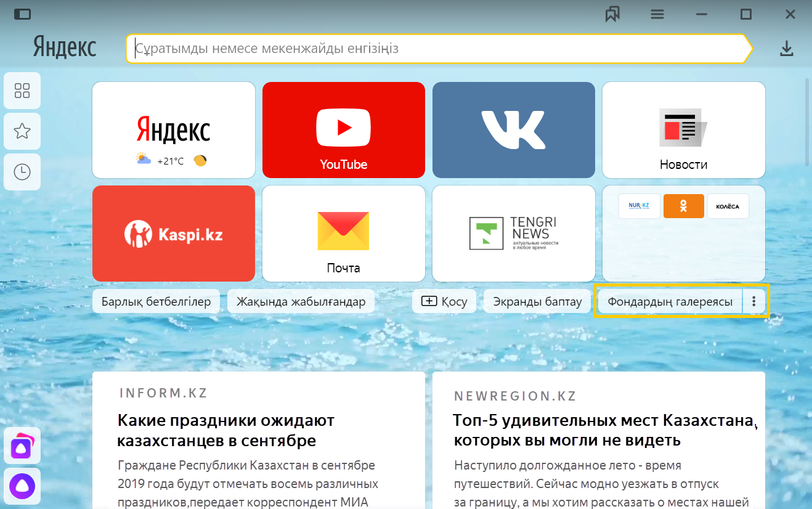This screenshot has width=812, height=509.
Task: Open article Какие праздники ожидают казахстанцев
Action: coord(225,431)
